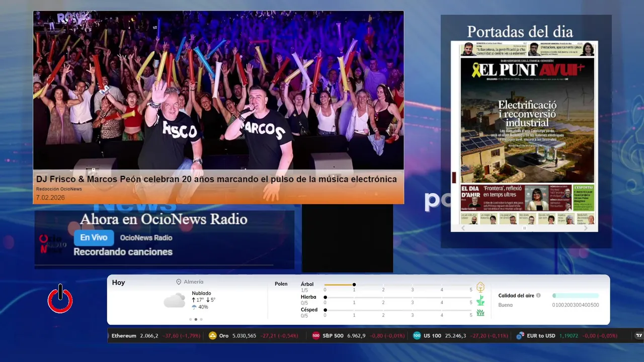
Task: Advance to next cover in Portadas slideshow
Action: [x=586, y=228]
